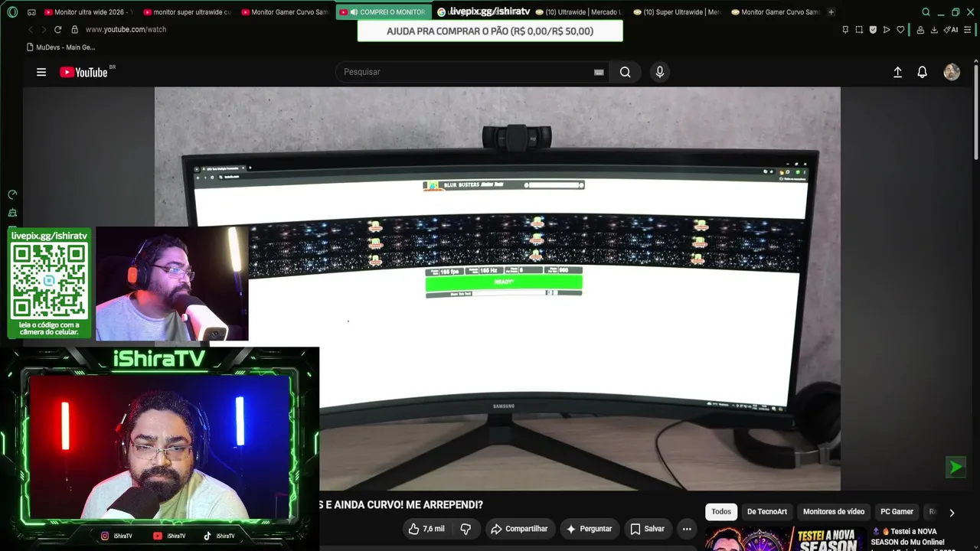Like the video with 7,6 mil likes

coord(426,529)
